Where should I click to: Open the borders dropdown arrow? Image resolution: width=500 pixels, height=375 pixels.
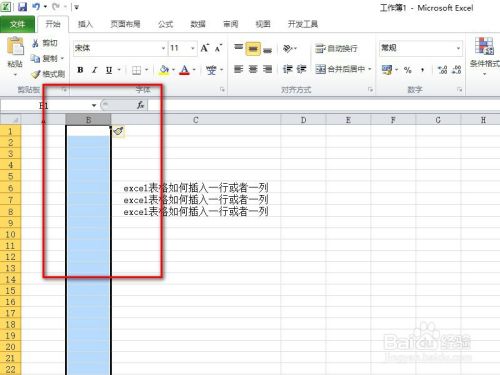(x=146, y=70)
